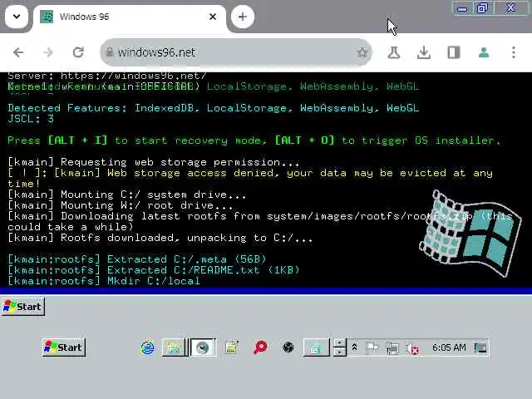Viewport: 532px width, 399px height.
Task: Click 'Extracted C:/README.txt (1KB)' line
Action: coord(153,270)
